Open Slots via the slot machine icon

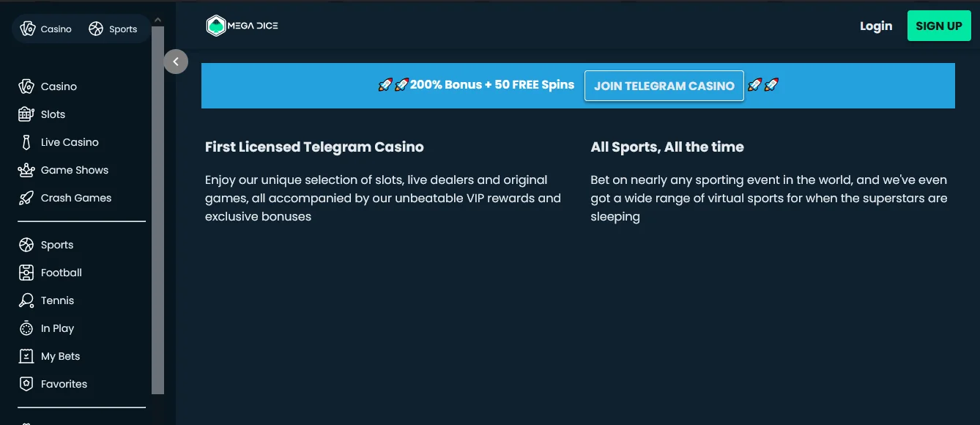click(26, 114)
